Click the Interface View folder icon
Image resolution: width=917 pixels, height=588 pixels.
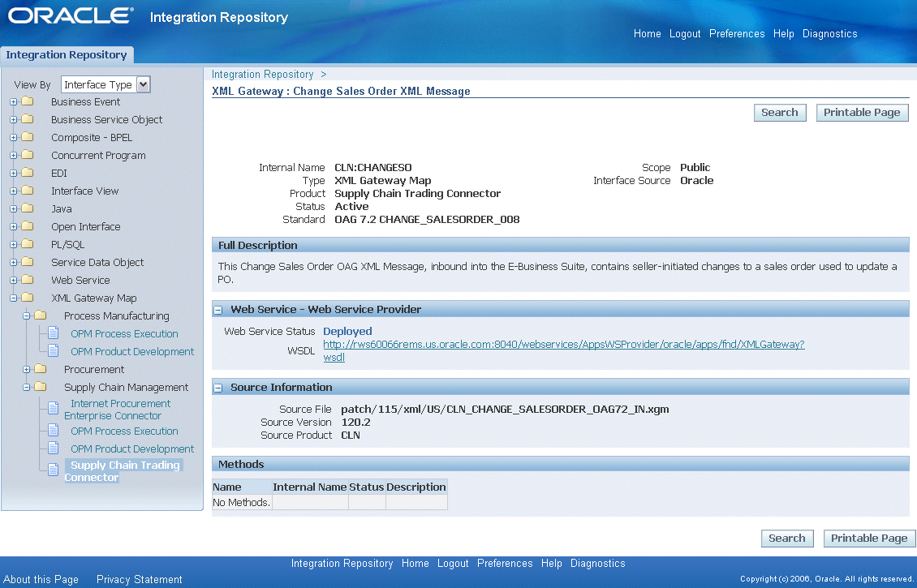(x=28, y=191)
